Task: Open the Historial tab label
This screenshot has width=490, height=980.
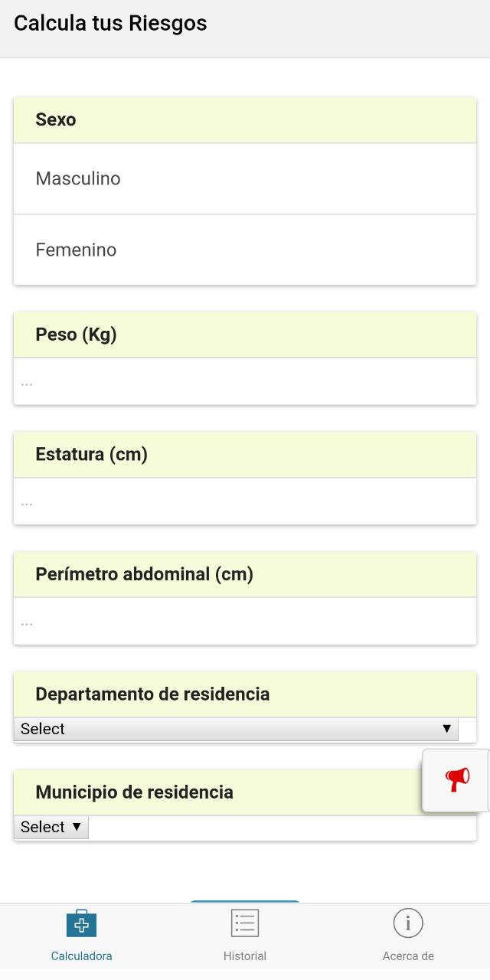Action: [x=245, y=956]
